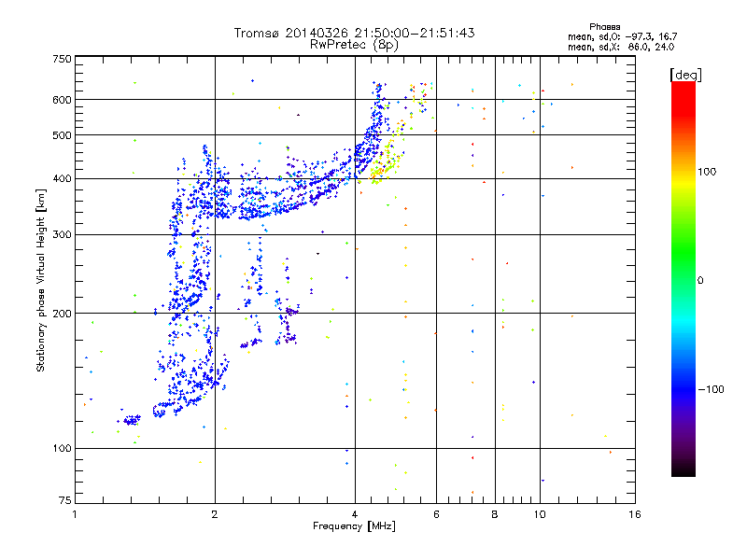Screen dimensions: 747x560
Task: Click the frequency axis tick label '2'
Action: point(215,514)
